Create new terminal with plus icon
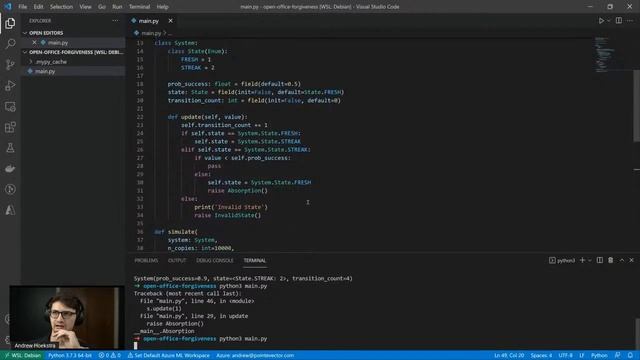Image resolution: width=640 pixels, height=360 pixels. click(582, 260)
